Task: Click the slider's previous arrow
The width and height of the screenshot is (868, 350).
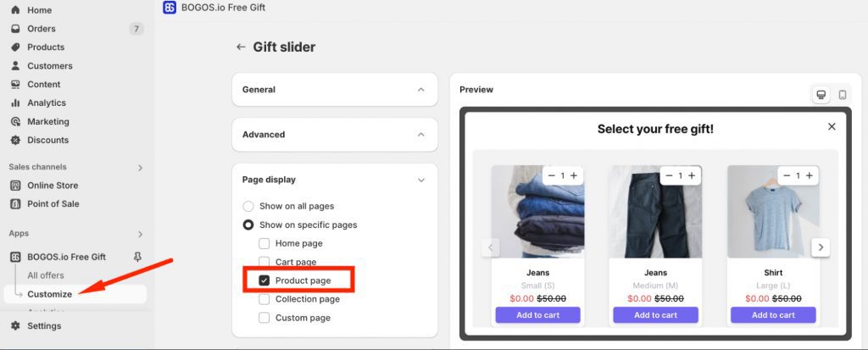Action: [x=490, y=247]
